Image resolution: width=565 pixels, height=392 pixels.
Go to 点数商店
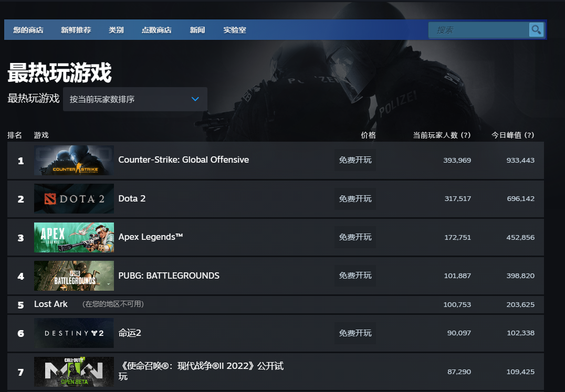coord(156,30)
